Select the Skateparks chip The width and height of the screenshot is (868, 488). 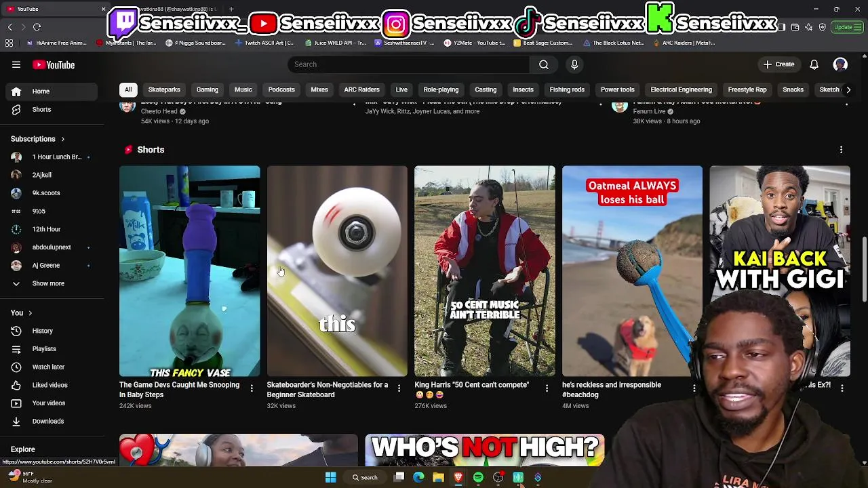(164, 89)
